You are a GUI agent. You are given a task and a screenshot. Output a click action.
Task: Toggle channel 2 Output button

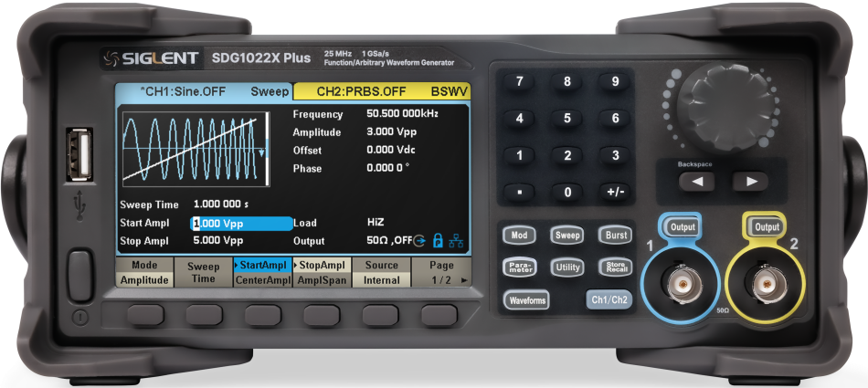point(767,227)
